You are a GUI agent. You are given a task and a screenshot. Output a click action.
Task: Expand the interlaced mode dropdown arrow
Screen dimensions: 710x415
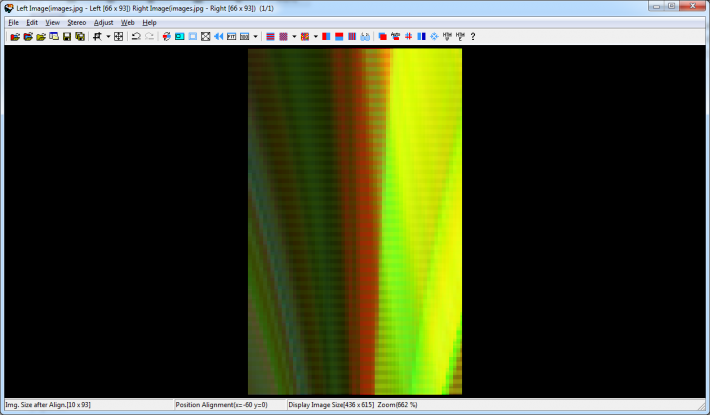[x=294, y=37]
